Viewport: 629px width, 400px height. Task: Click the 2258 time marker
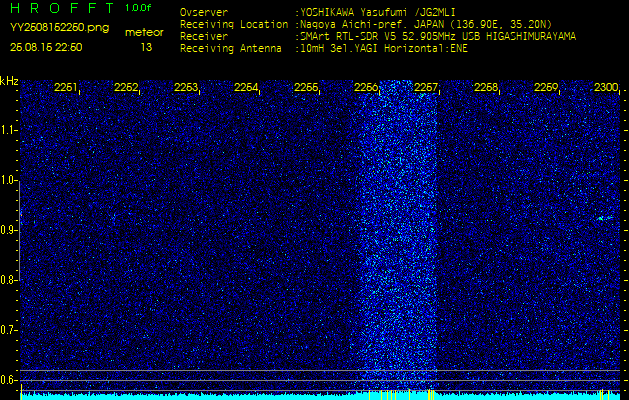(486, 87)
